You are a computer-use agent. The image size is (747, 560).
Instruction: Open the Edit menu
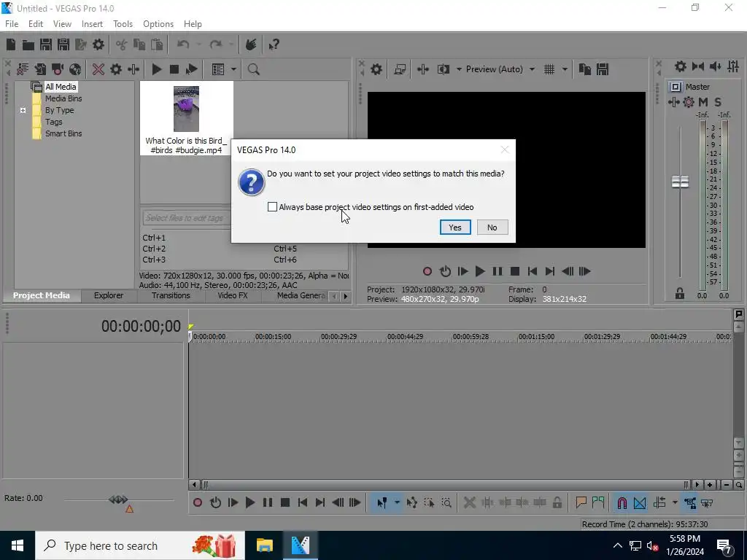coord(35,24)
